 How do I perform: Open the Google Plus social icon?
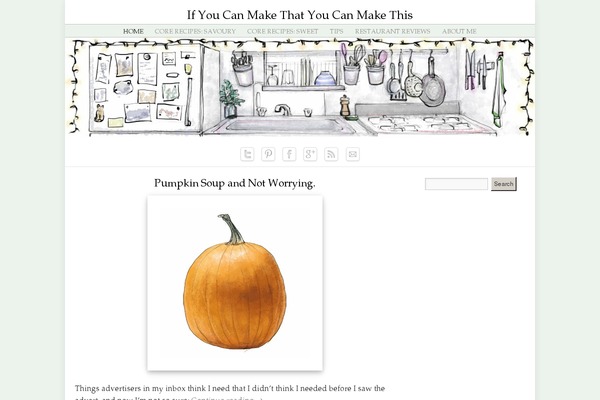pos(310,154)
